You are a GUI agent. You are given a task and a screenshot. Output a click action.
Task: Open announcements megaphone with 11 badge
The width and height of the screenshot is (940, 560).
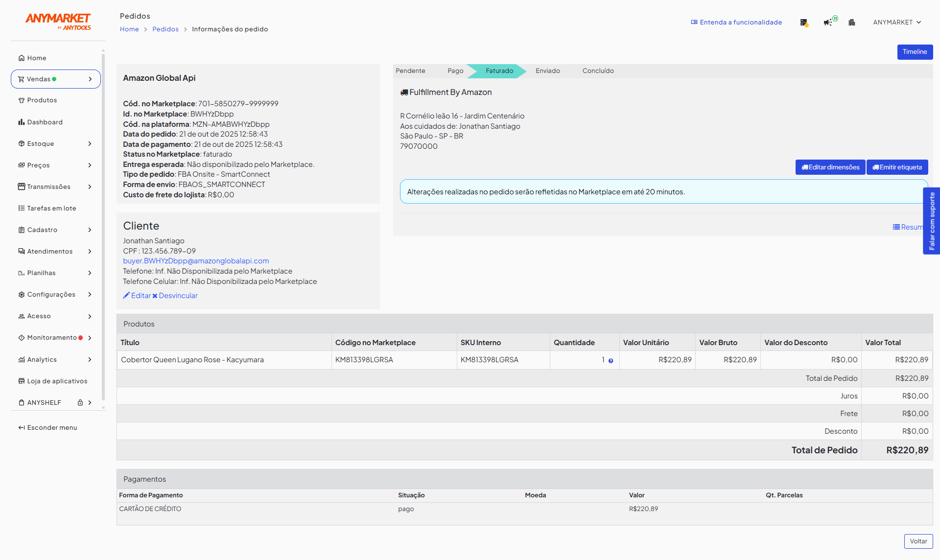828,23
